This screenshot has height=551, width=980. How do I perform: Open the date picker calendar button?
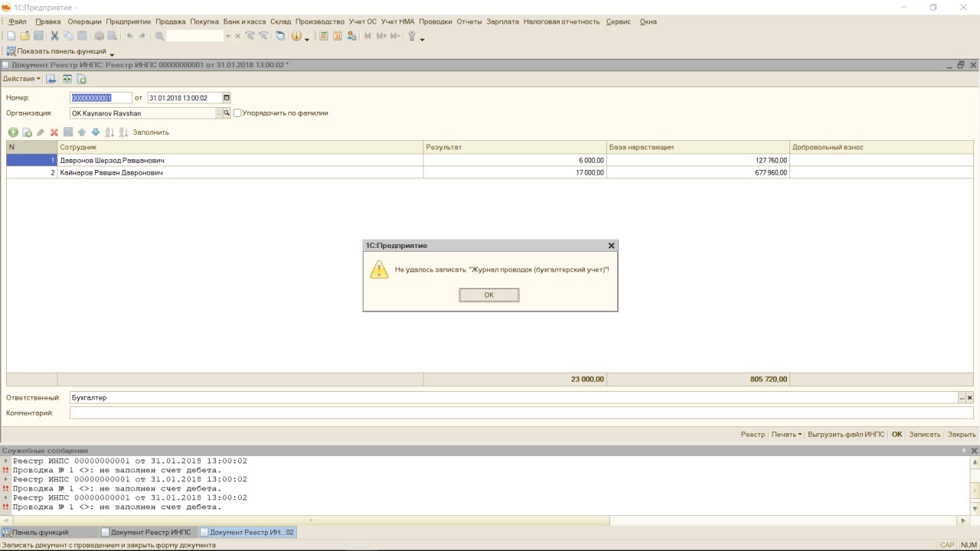click(x=227, y=98)
